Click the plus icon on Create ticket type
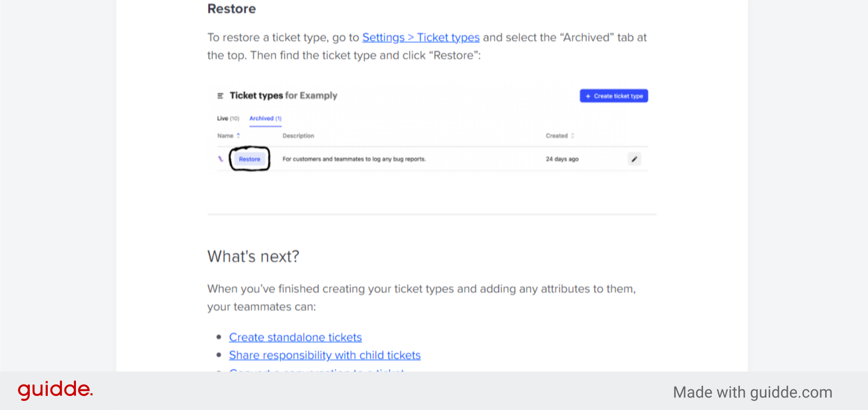 588,95
